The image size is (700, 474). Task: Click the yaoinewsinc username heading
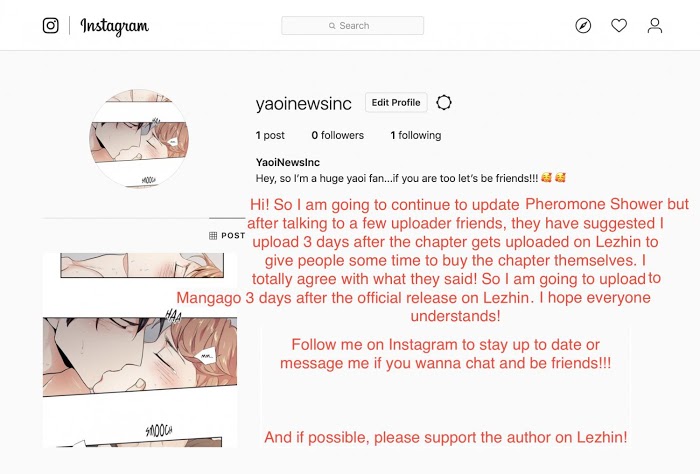(304, 104)
